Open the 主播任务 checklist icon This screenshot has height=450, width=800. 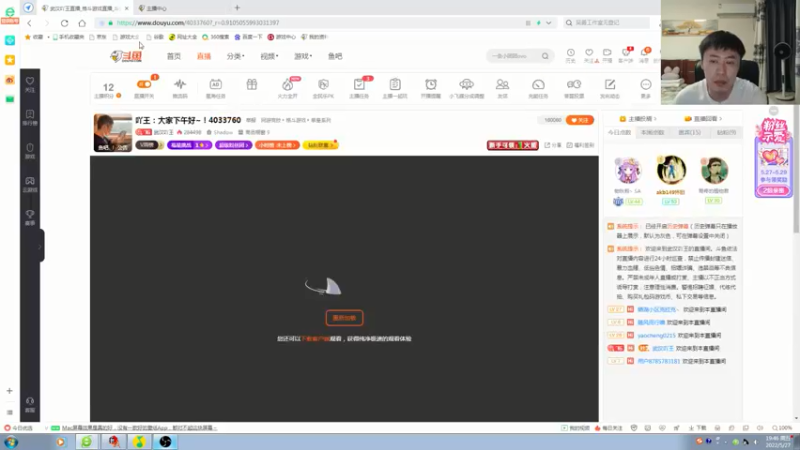tap(359, 84)
